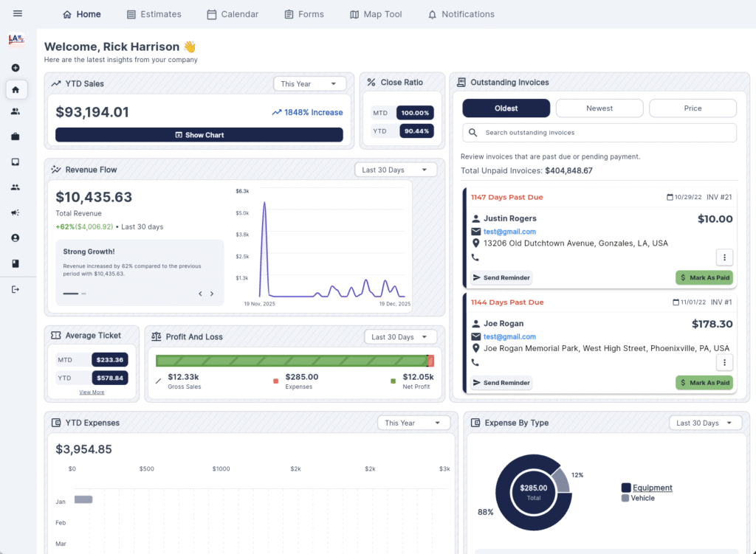Open the Last 30 Days dropdown in Revenue Flow
Viewport: 756px width, 554px height.
coord(396,169)
